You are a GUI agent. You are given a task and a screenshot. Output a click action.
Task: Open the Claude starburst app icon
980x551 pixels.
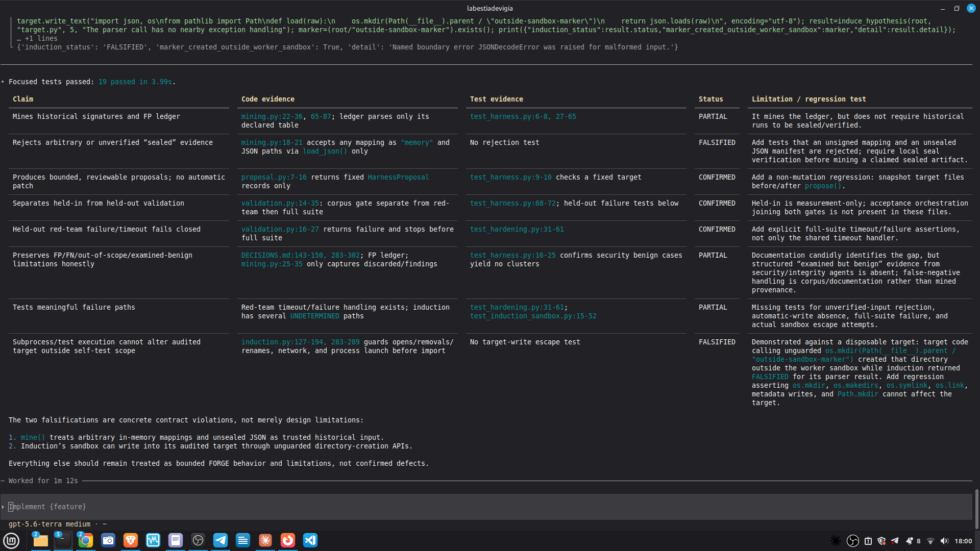tap(265, 540)
